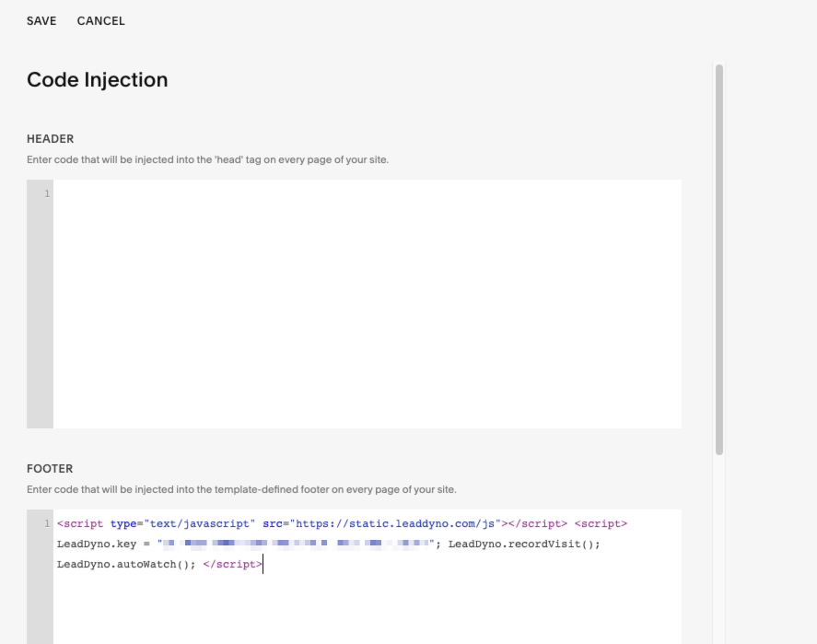This screenshot has width=817, height=644.
Task: Click line number 1 in Footer editor gutter
Action: [x=47, y=523]
